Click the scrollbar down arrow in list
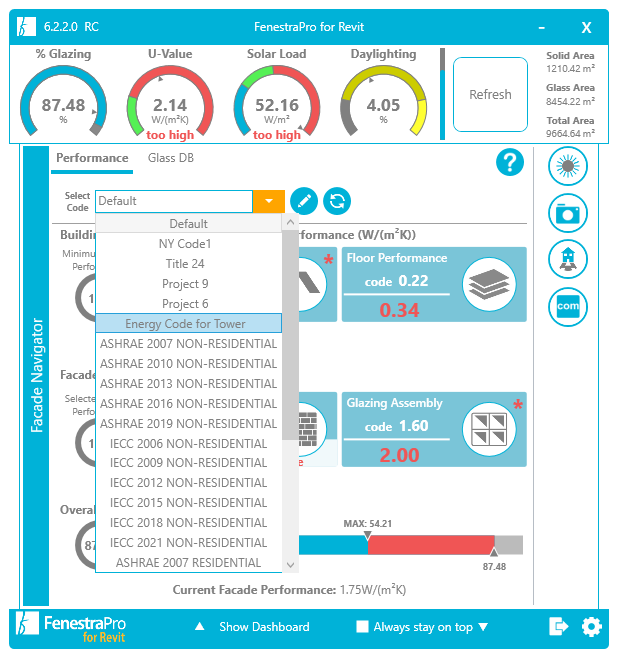Viewport: 619px width, 661px height. click(x=290, y=564)
